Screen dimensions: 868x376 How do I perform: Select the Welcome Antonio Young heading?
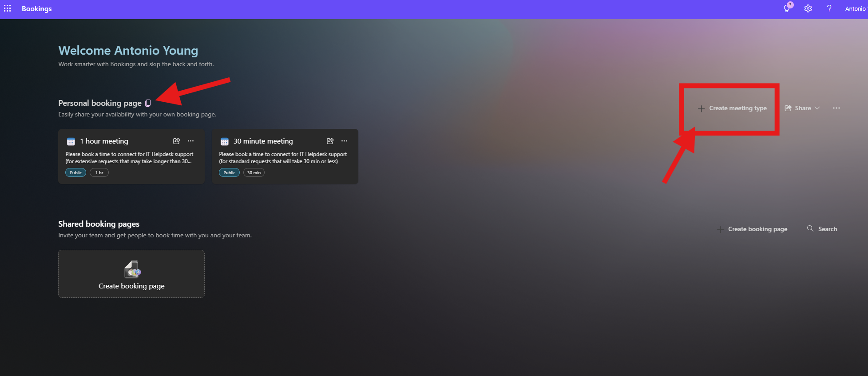(128, 50)
